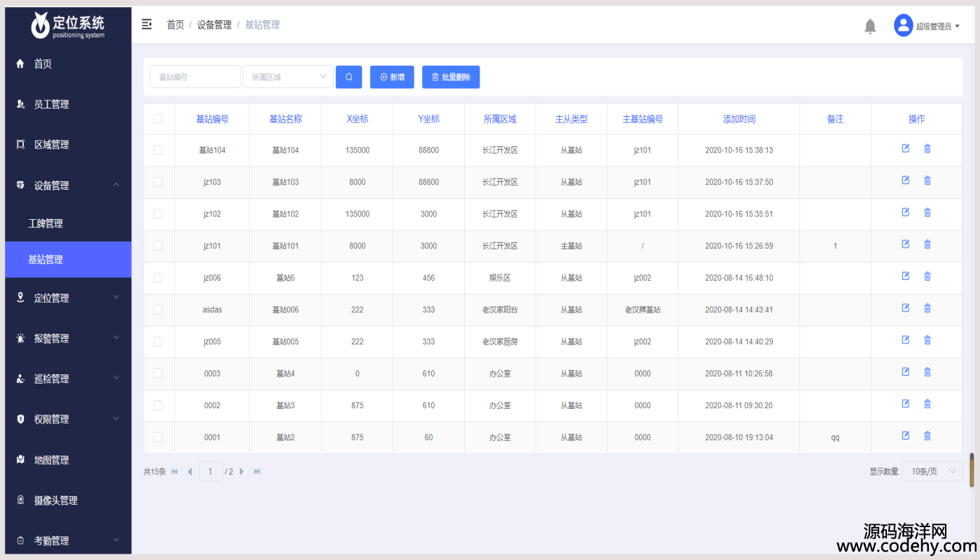Expand the 定位管理 sidebar menu

click(68, 297)
